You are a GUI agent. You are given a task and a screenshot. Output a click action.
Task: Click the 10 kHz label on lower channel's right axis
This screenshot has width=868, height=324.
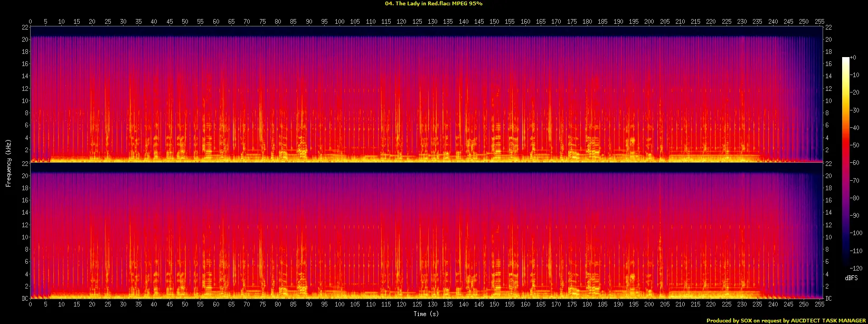pos(828,237)
